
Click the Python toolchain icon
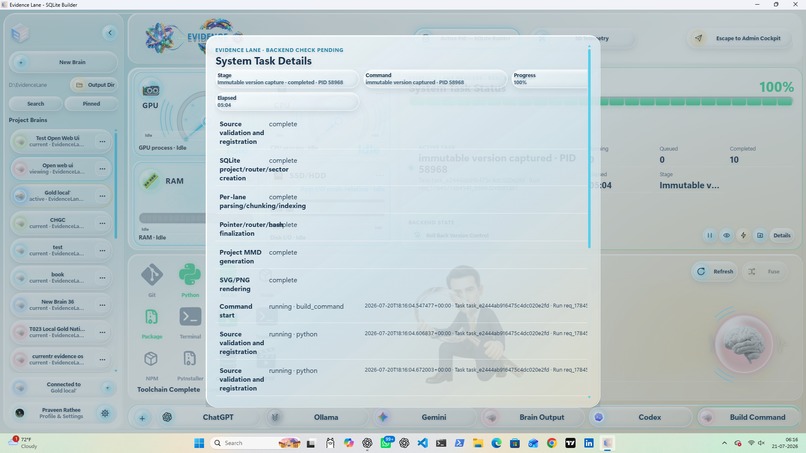(190, 275)
